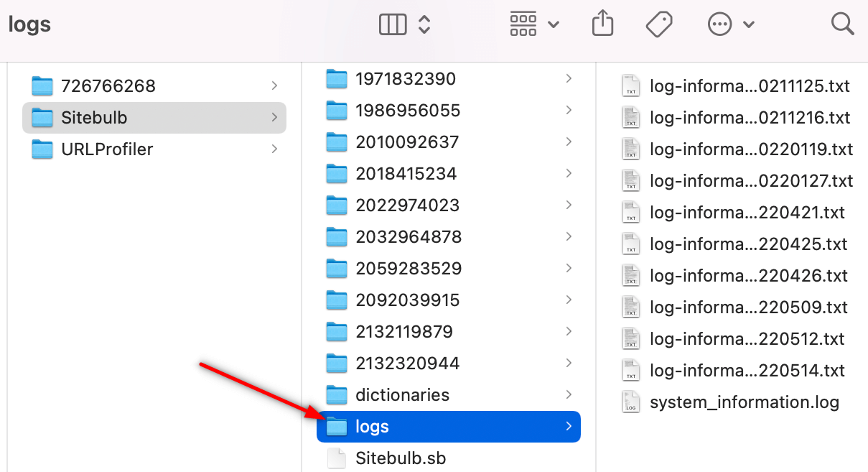Select the 1986956055 folder icon
The width and height of the screenshot is (868, 472).
[x=337, y=111]
